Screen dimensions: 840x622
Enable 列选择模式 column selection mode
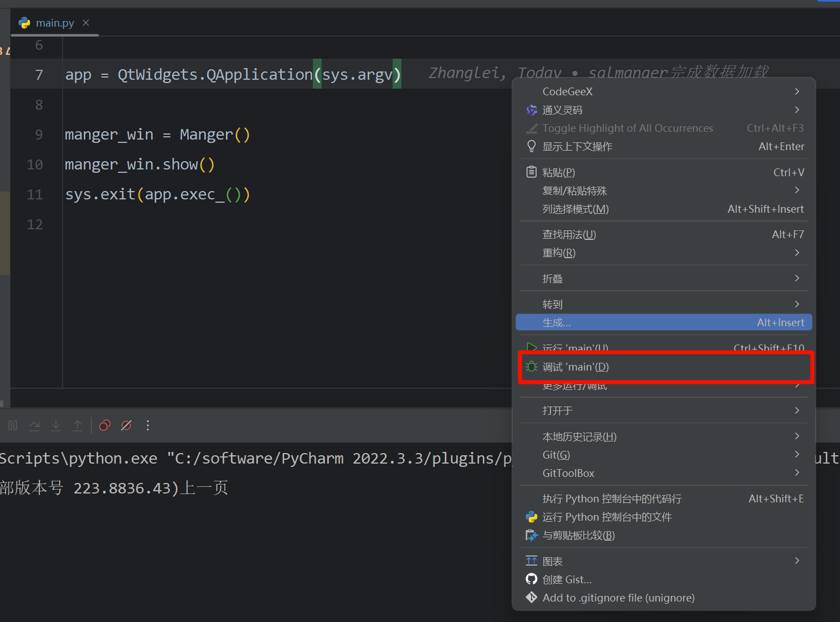tap(575, 209)
